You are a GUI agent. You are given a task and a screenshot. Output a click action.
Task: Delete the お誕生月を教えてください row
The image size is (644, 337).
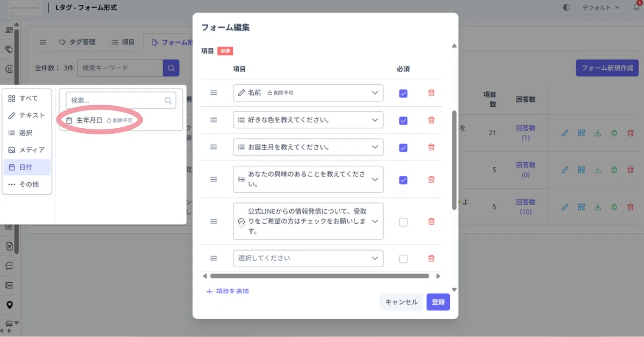[x=431, y=147]
